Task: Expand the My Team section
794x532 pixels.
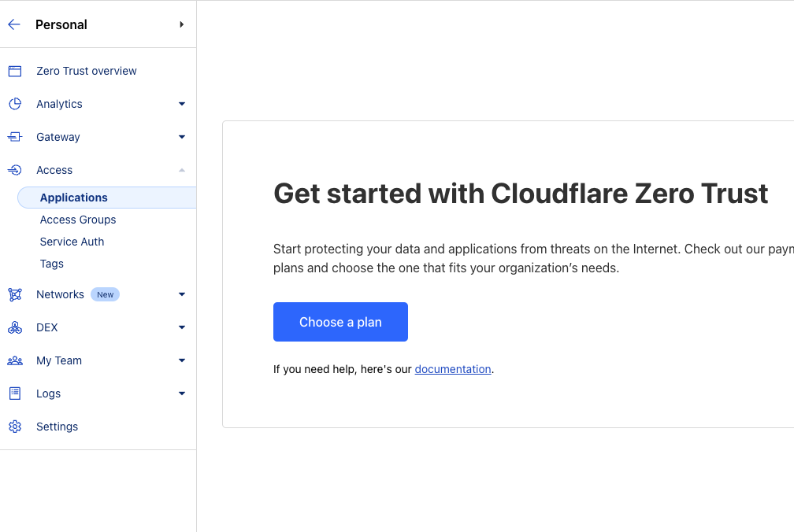Action: coord(182,360)
